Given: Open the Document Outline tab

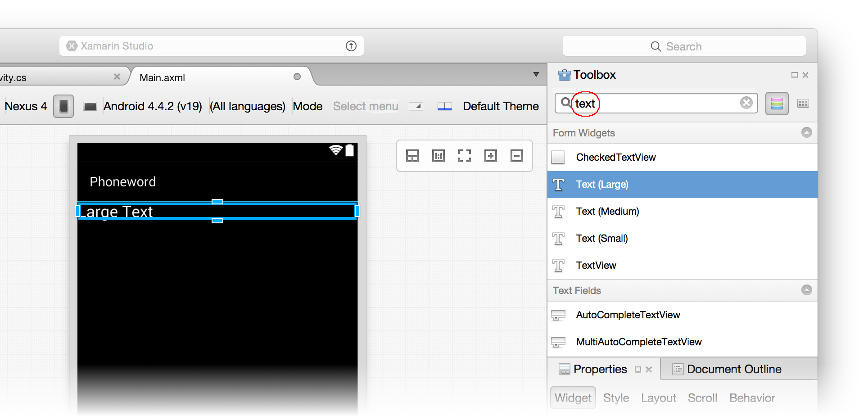Looking at the screenshot, I should (x=733, y=369).
